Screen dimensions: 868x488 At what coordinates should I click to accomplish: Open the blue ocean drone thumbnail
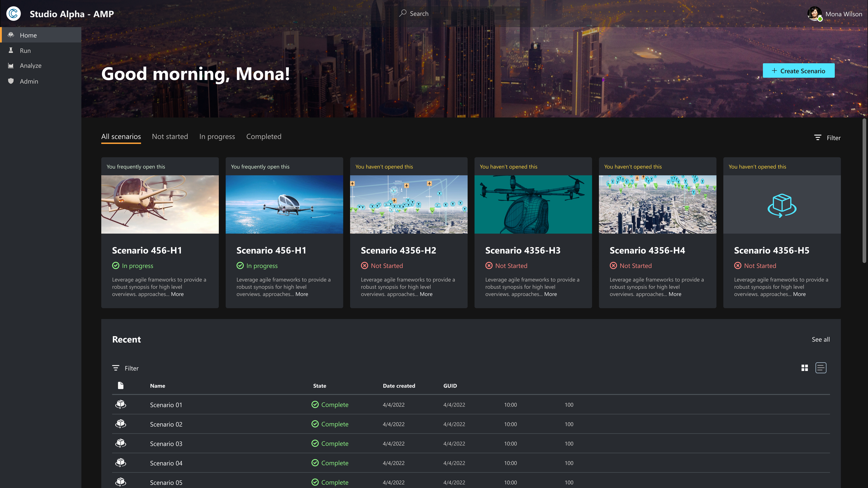point(284,204)
